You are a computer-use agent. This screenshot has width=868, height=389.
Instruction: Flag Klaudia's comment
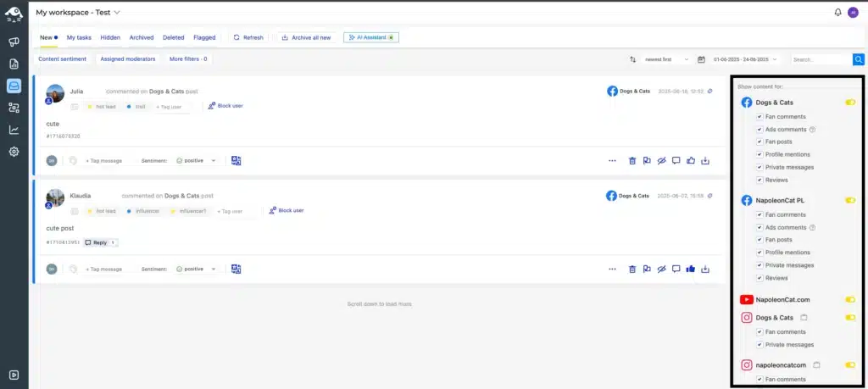click(x=647, y=270)
